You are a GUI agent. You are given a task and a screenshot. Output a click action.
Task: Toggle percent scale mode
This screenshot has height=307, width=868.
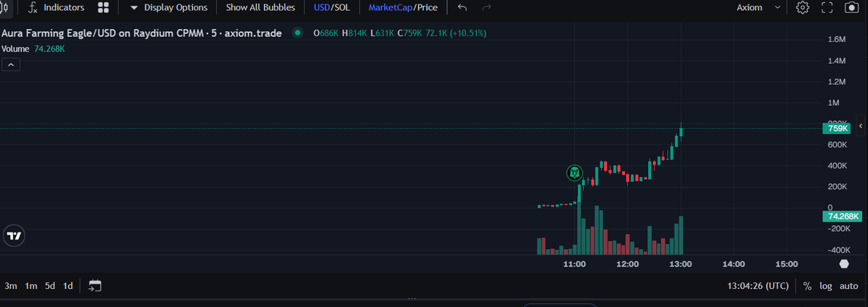coord(807,286)
